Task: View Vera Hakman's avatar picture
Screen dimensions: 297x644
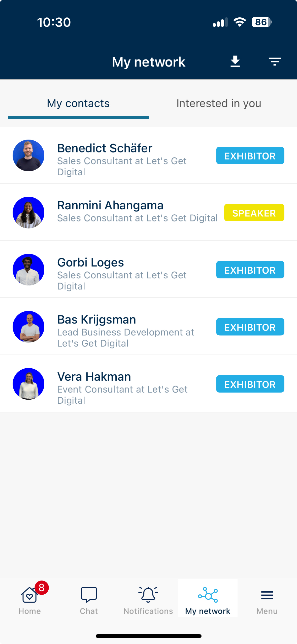Action: tap(28, 384)
